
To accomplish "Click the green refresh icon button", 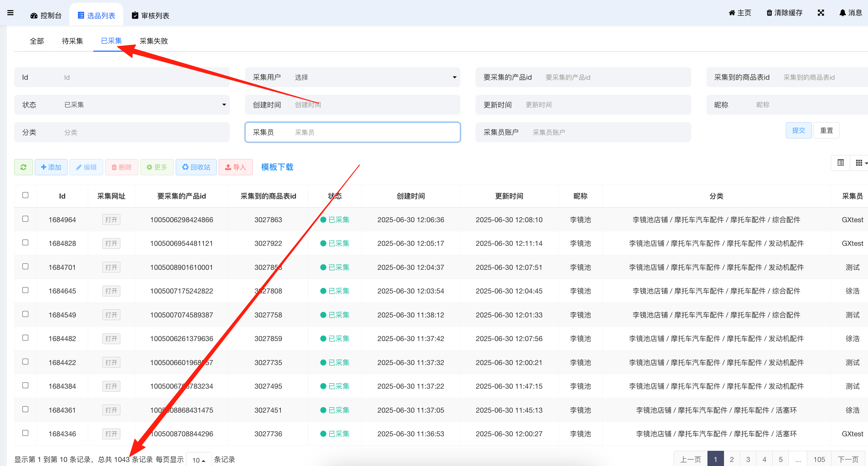I will [23, 167].
